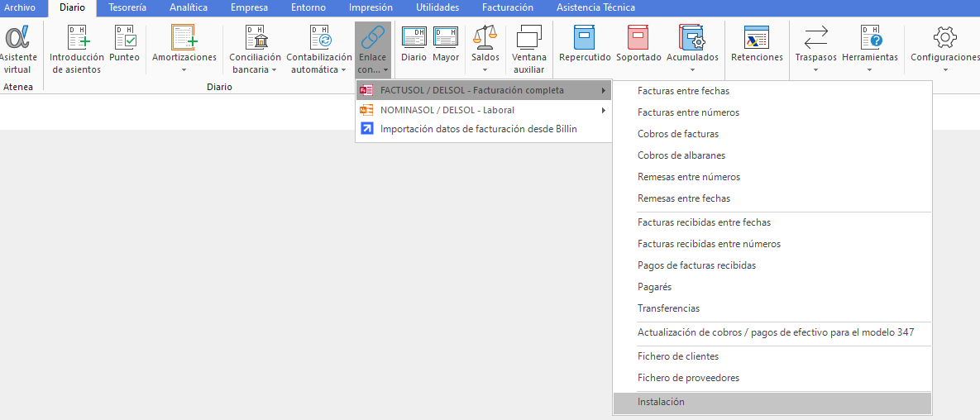980x420 pixels.
Task: Select the Diario ribbon tab
Action: 73,8
